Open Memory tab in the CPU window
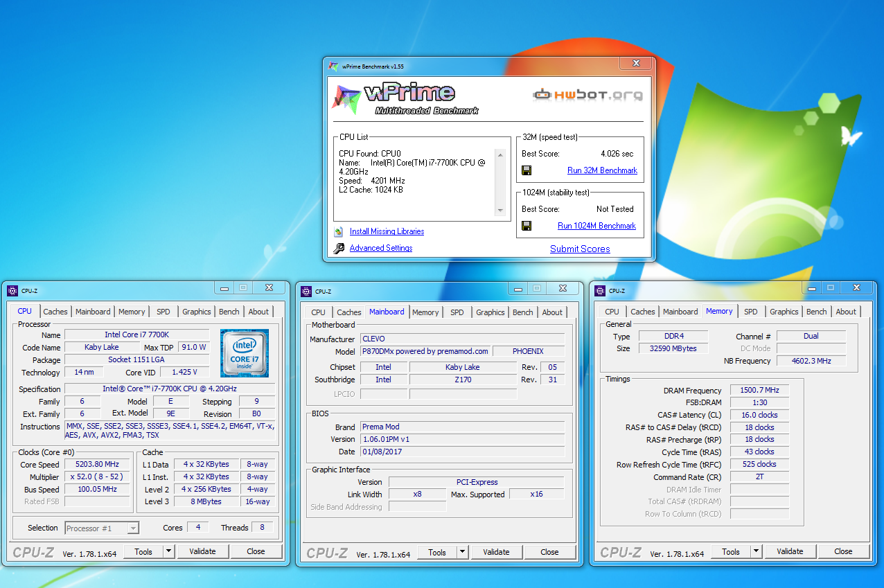The width and height of the screenshot is (884, 588). (x=132, y=312)
